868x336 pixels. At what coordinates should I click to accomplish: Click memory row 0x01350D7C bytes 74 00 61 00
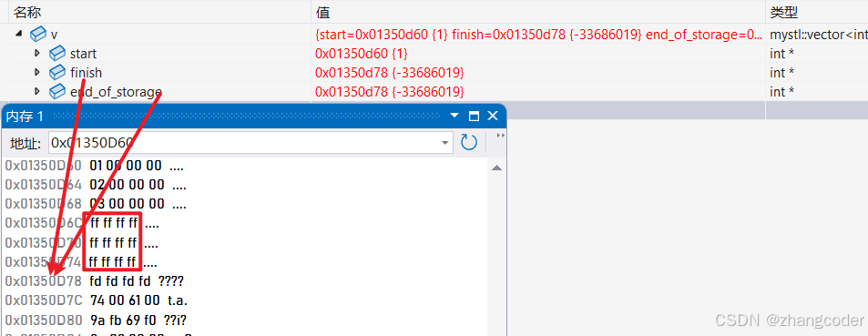126,300
